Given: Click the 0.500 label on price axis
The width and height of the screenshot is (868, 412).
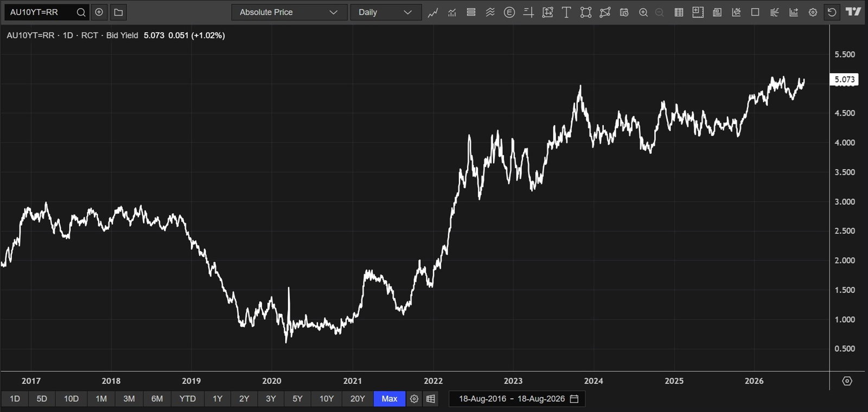Looking at the screenshot, I should click(x=845, y=349).
